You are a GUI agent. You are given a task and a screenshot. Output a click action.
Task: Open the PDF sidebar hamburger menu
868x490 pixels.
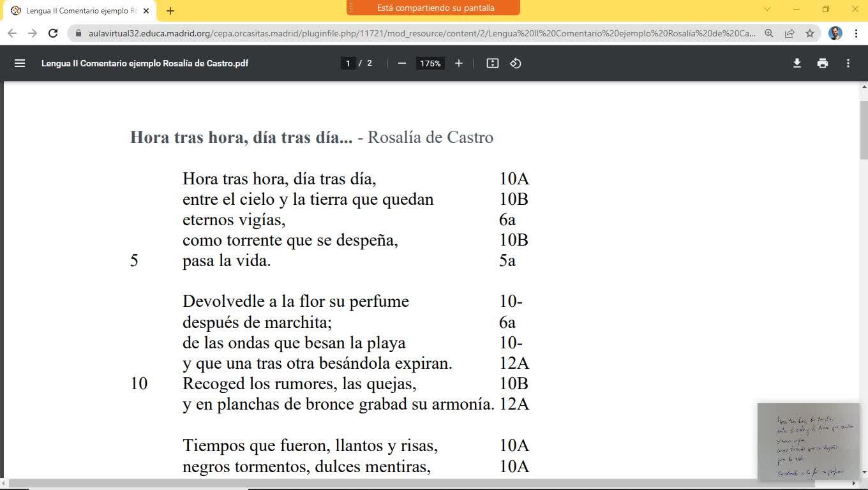20,63
